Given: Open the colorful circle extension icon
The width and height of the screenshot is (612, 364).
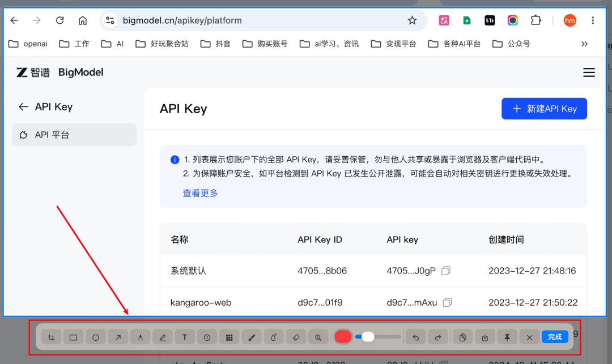Looking at the screenshot, I should 513,20.
